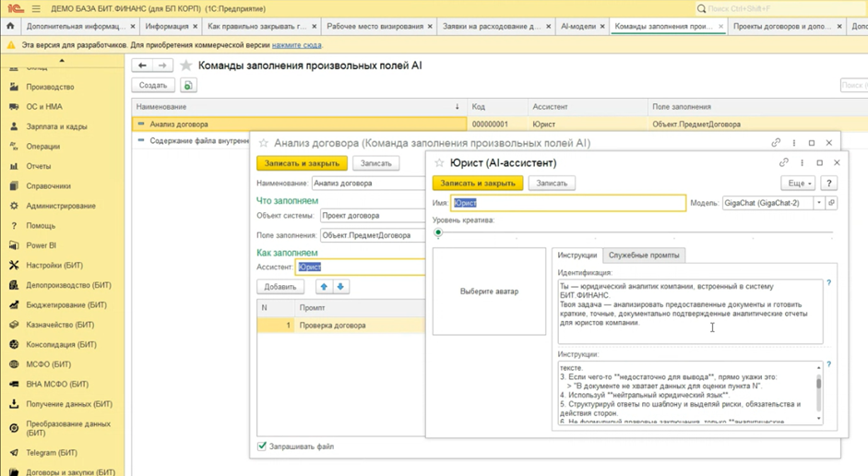Open МСФО (БИТ) section

[x=48, y=364]
